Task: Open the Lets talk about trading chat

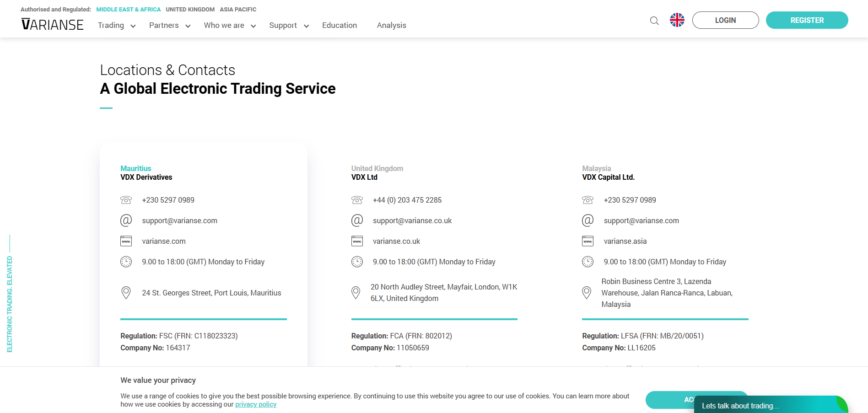Action: click(771, 405)
